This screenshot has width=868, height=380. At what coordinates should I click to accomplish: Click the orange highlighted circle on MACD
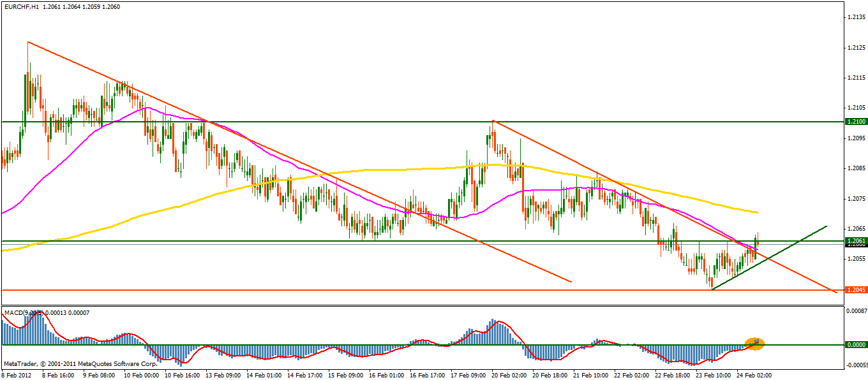754,343
